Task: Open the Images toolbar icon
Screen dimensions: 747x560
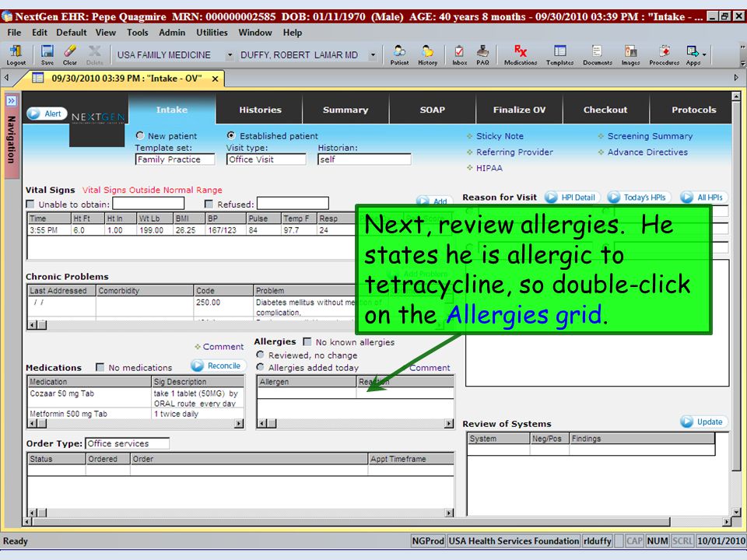Action: (630, 54)
